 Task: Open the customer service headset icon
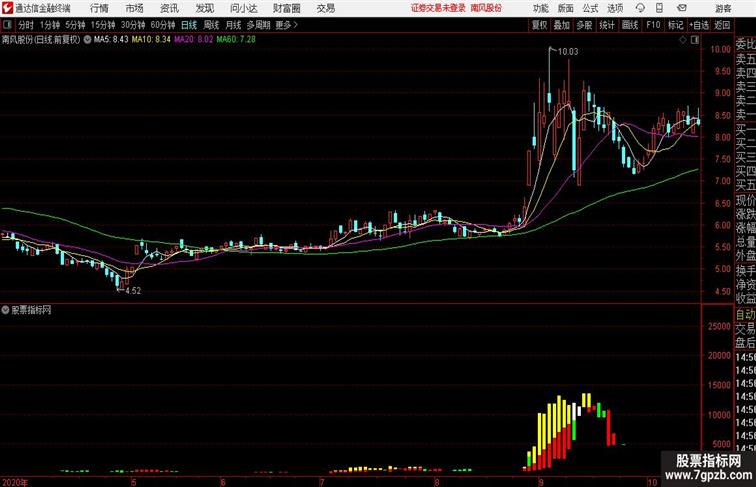[x=640, y=8]
